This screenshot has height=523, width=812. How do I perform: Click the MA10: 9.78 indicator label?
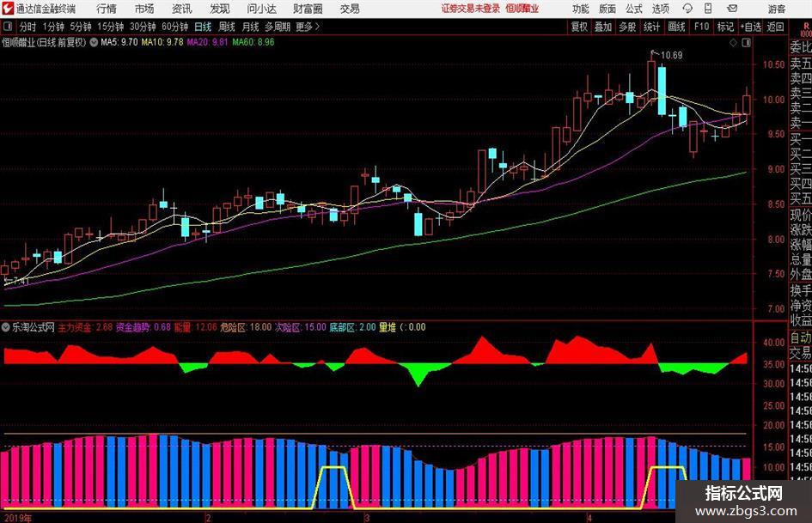(162, 42)
